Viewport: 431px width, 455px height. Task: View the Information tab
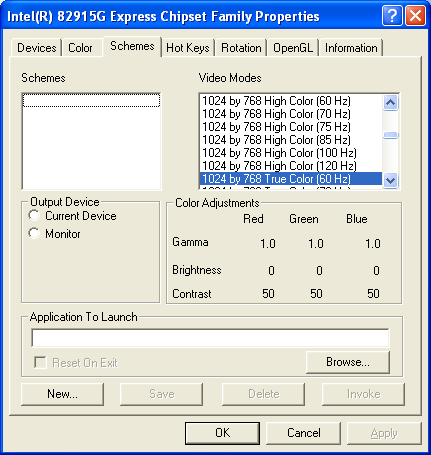tap(351, 48)
